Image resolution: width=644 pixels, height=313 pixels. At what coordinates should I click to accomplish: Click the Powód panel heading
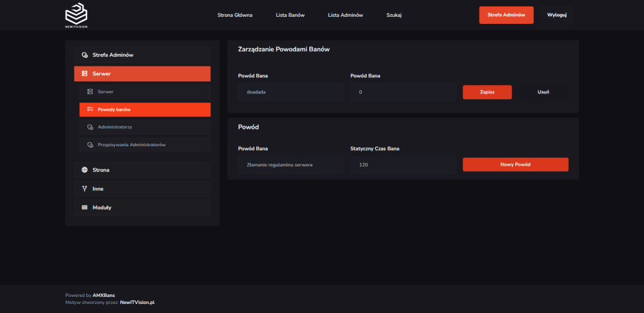click(x=249, y=128)
